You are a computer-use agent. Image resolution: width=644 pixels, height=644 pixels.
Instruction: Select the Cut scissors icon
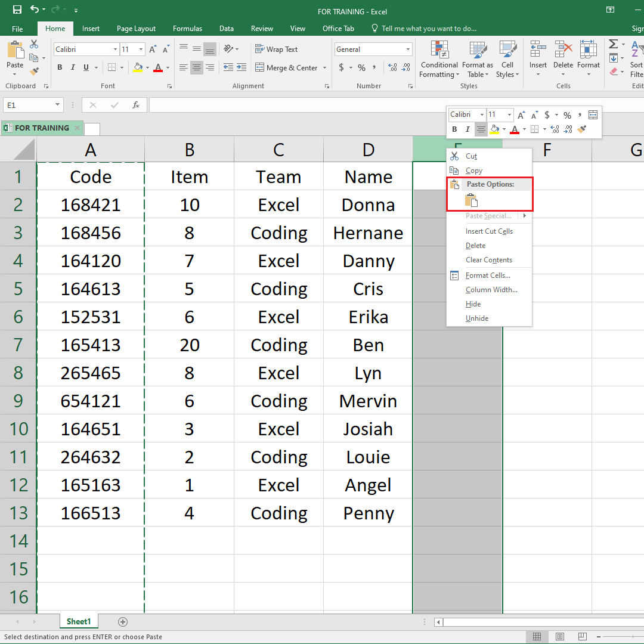[34, 44]
